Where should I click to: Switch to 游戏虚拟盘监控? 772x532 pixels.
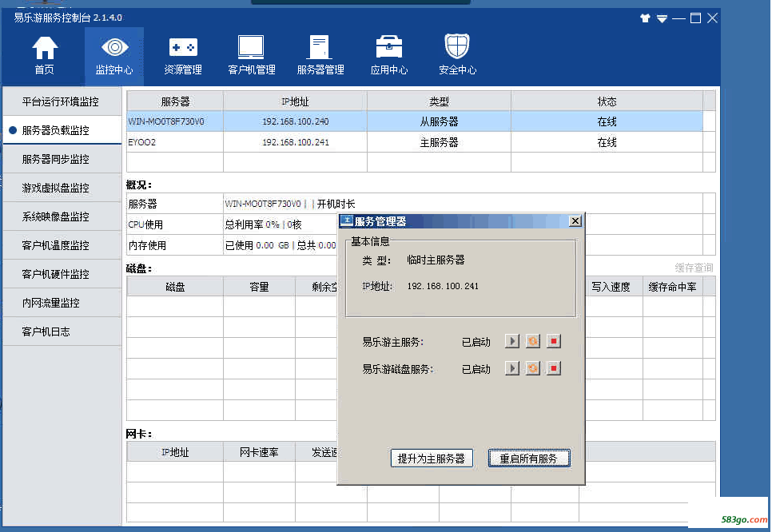point(62,188)
